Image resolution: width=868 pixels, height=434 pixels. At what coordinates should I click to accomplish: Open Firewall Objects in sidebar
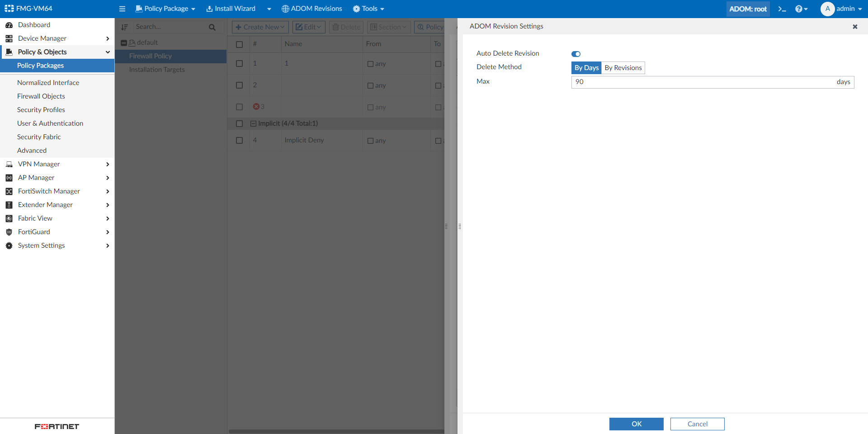(x=41, y=96)
